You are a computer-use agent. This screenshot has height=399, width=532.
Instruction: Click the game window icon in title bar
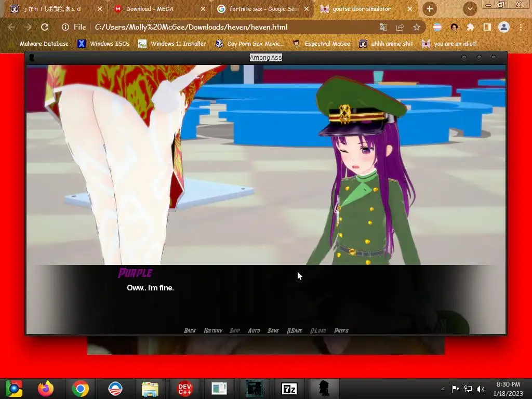pyautogui.click(x=32, y=58)
